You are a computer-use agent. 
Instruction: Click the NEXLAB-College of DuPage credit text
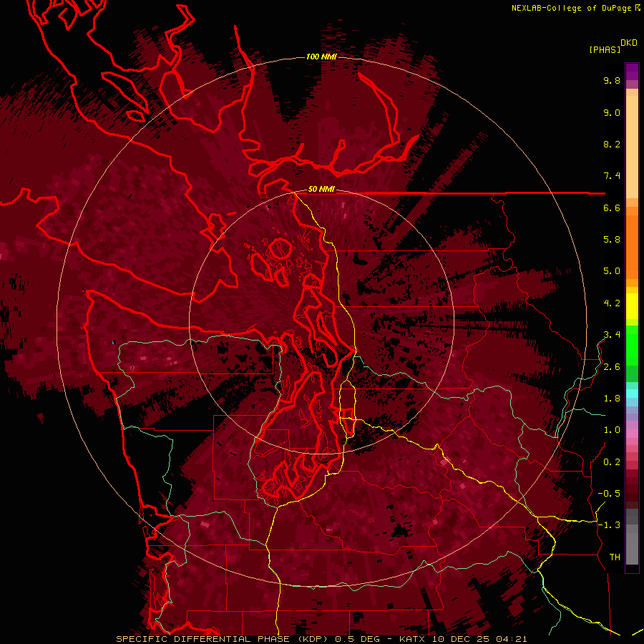pyautogui.click(x=571, y=8)
